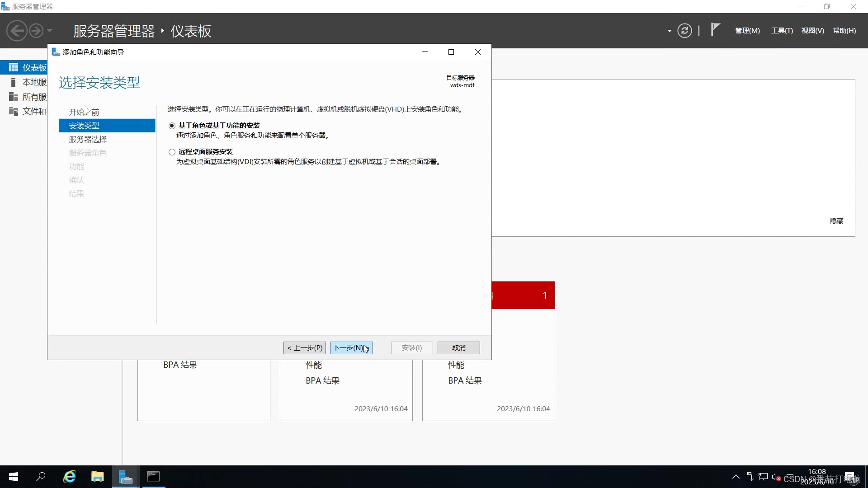Close the 添加角色和功能向导 dialog

478,52
